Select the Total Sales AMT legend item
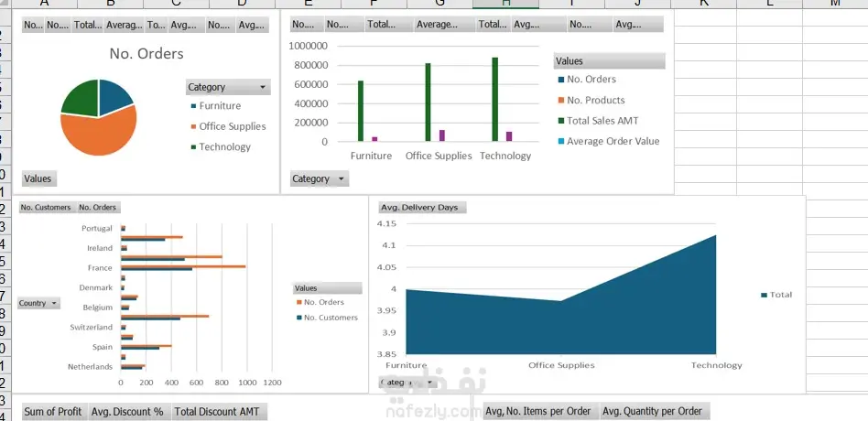868x421 pixels. (598, 121)
